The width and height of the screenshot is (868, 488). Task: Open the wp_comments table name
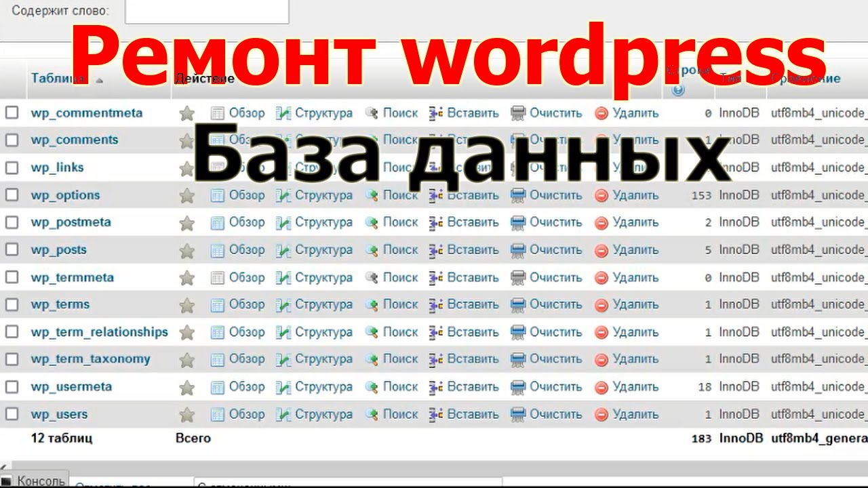click(x=75, y=140)
